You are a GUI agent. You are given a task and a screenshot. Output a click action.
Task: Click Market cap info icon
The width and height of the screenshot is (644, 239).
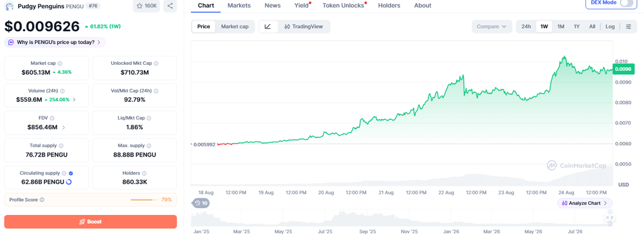coord(60,64)
